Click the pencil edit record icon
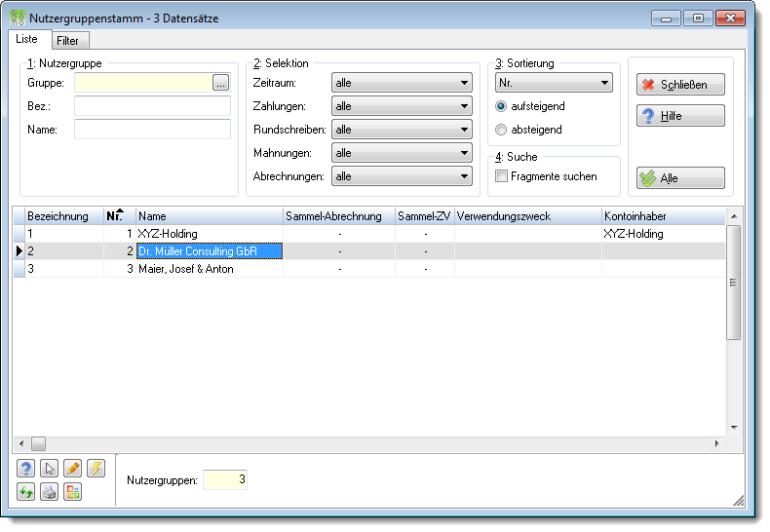This screenshot has width=770, height=532. [73, 469]
